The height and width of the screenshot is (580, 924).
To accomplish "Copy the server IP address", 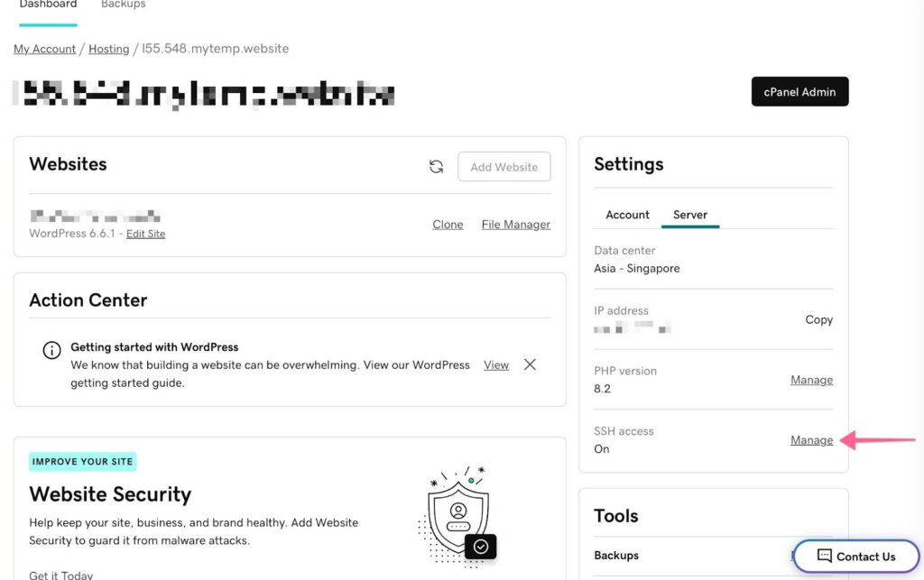I will [x=818, y=319].
